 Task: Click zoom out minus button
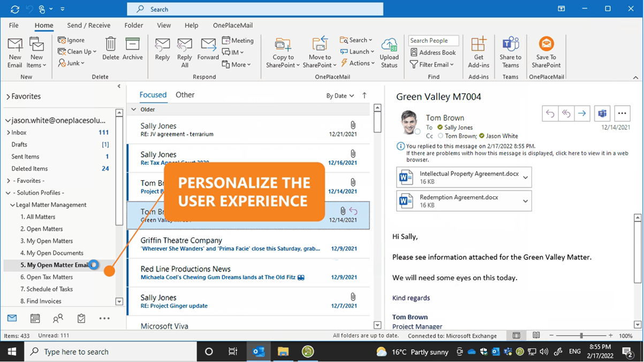[x=551, y=336]
